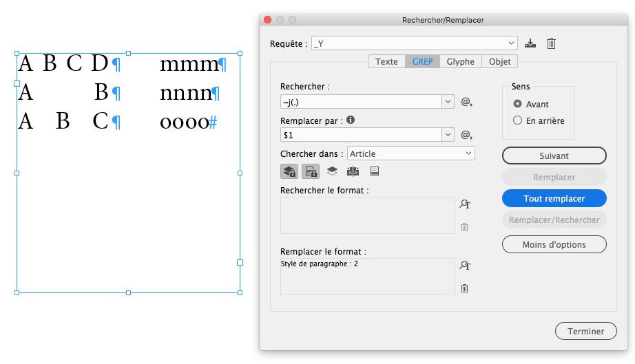Open special characters menu for Rechercher
Screen dimensions: 635x364
click(466, 102)
